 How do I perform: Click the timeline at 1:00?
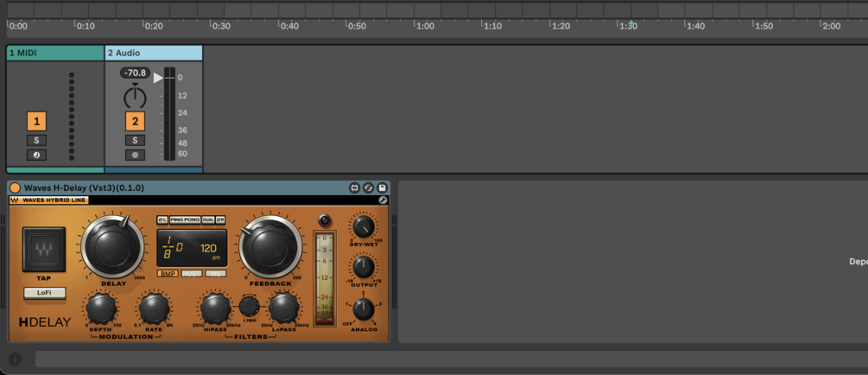425,25
